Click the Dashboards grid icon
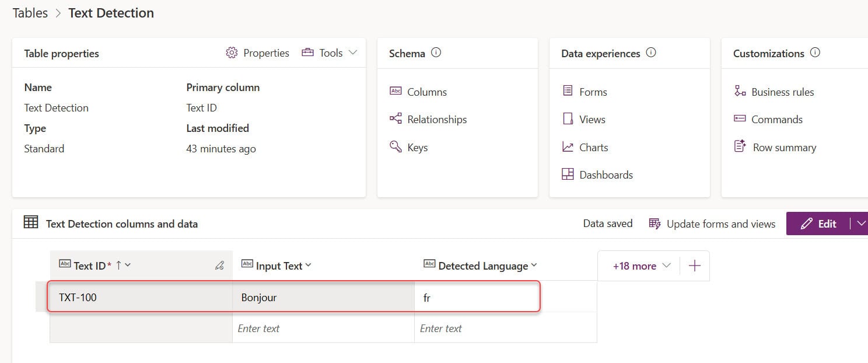The width and height of the screenshot is (868, 363). click(568, 174)
